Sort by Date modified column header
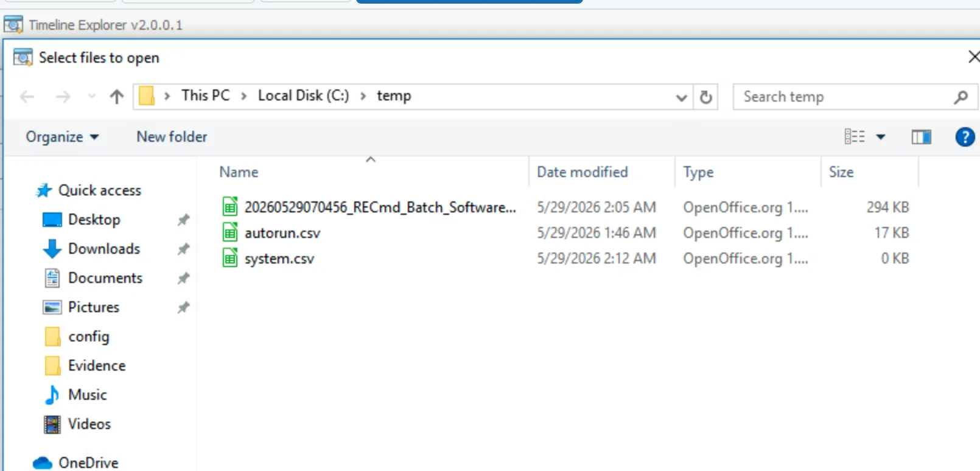Viewport: 980px width, 471px height. click(x=582, y=172)
